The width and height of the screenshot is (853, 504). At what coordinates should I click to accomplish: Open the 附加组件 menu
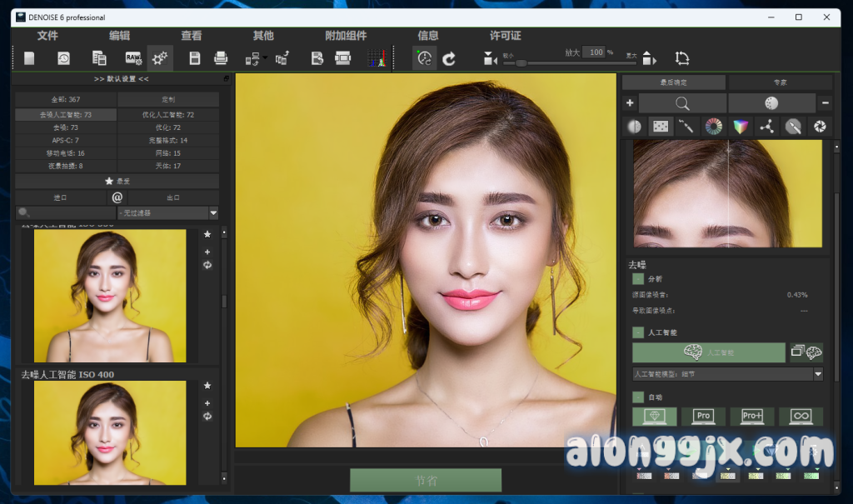pyautogui.click(x=346, y=36)
